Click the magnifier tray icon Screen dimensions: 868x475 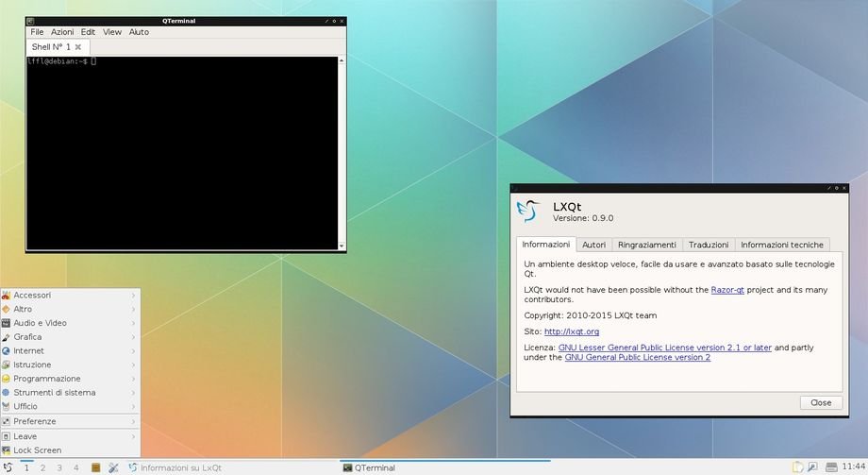click(x=812, y=467)
